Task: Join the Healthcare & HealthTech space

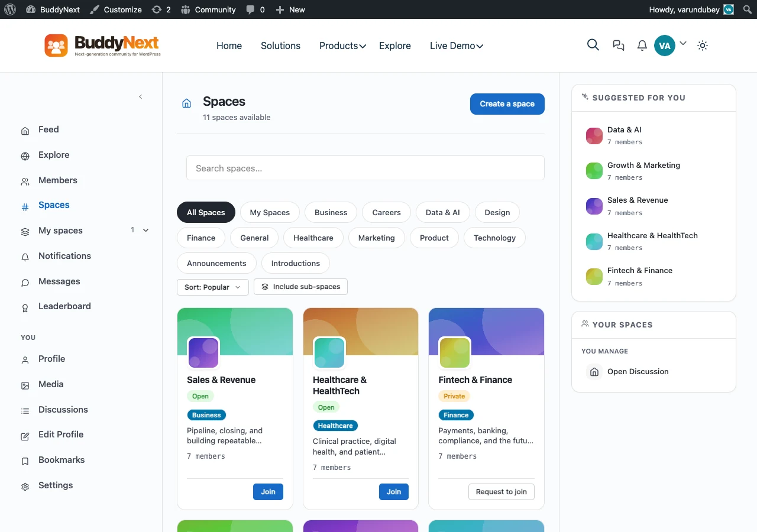Action: [394, 492]
